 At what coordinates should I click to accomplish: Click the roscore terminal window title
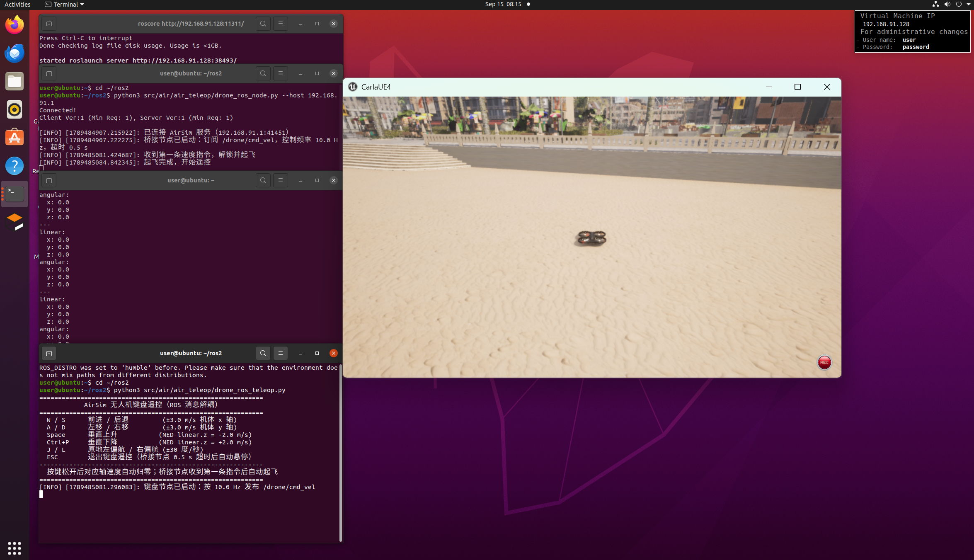[x=191, y=24]
